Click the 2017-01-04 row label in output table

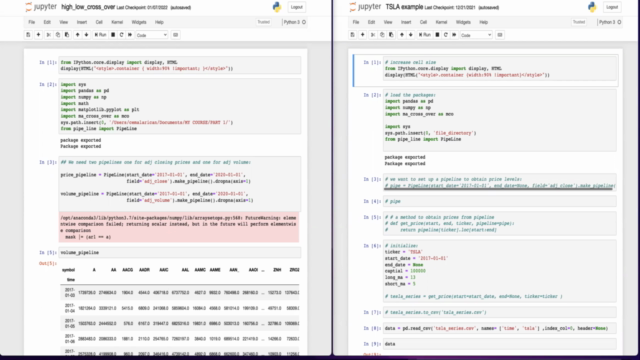[x=70, y=308]
